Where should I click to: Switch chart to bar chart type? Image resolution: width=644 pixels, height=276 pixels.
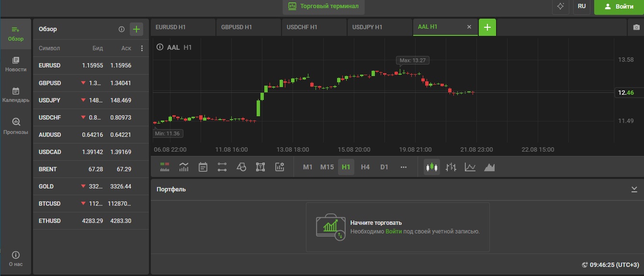point(451,167)
